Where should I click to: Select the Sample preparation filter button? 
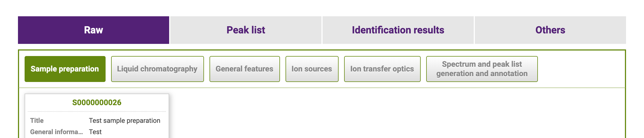[65, 69]
